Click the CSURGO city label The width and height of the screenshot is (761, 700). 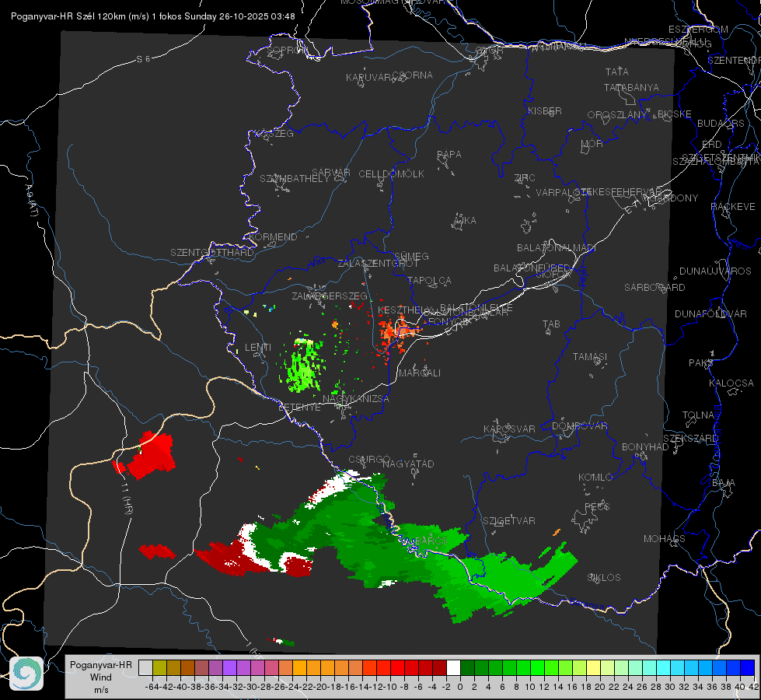(x=369, y=460)
